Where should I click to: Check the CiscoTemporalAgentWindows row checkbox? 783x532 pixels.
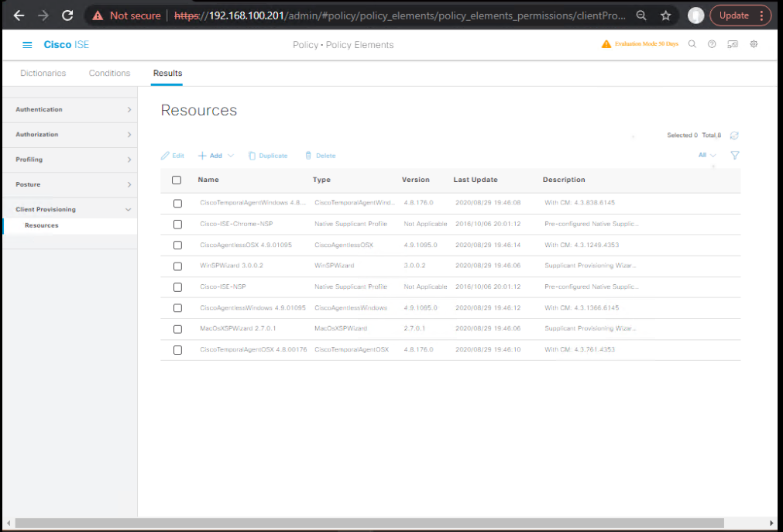tap(178, 204)
